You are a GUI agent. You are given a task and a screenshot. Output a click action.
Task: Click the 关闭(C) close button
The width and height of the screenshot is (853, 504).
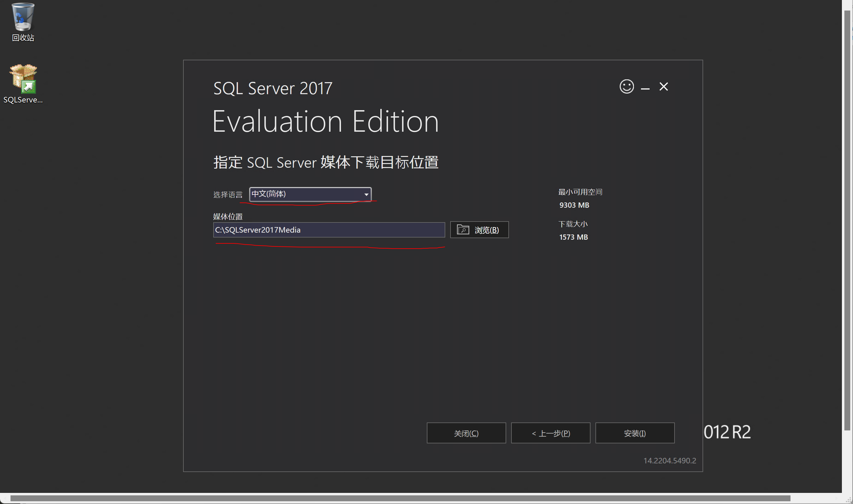pyautogui.click(x=466, y=433)
